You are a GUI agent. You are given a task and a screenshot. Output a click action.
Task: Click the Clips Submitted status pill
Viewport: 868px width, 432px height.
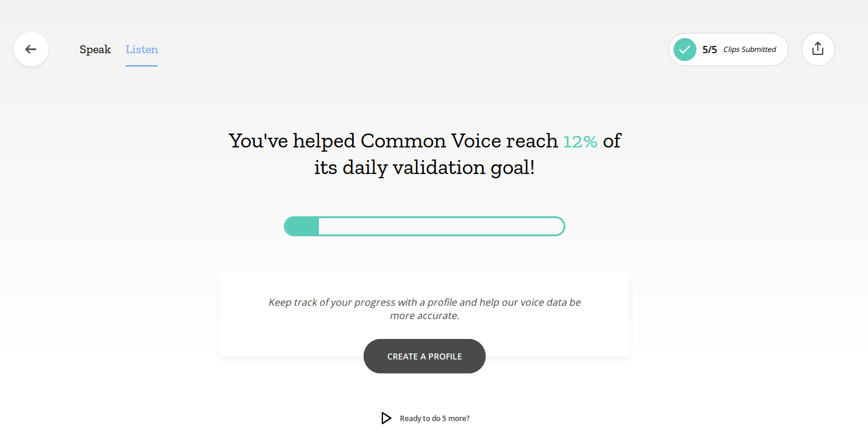click(728, 50)
